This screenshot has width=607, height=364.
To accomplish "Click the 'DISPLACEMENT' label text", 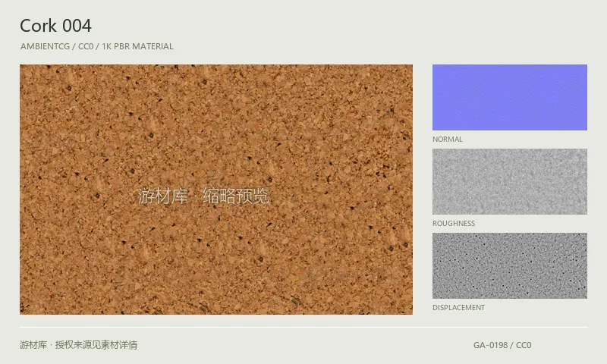I will click(459, 308).
